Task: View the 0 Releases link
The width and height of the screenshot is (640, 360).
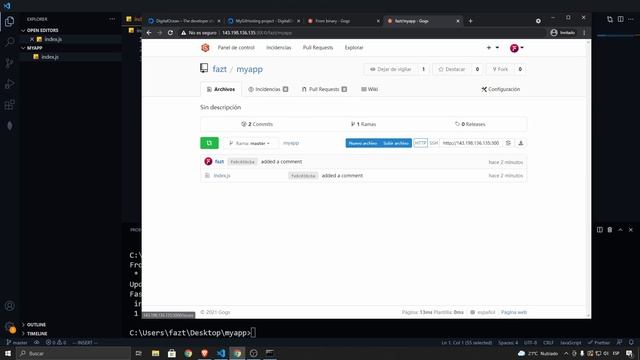Action: [470, 124]
